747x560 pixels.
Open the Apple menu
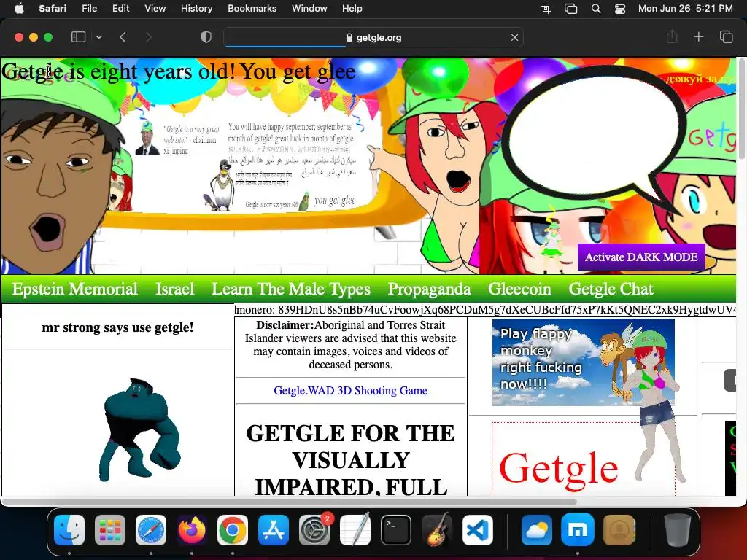[x=19, y=9]
